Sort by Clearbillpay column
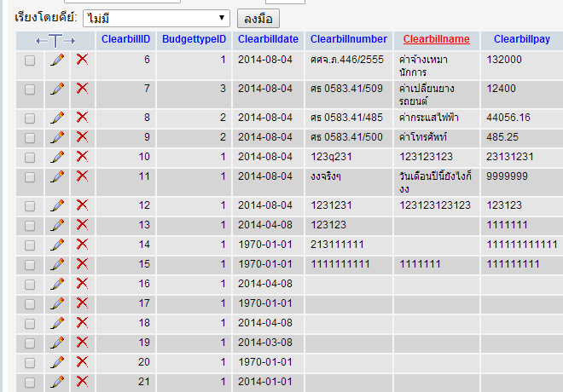Screen dimensions: 563x392 [x=522, y=39]
